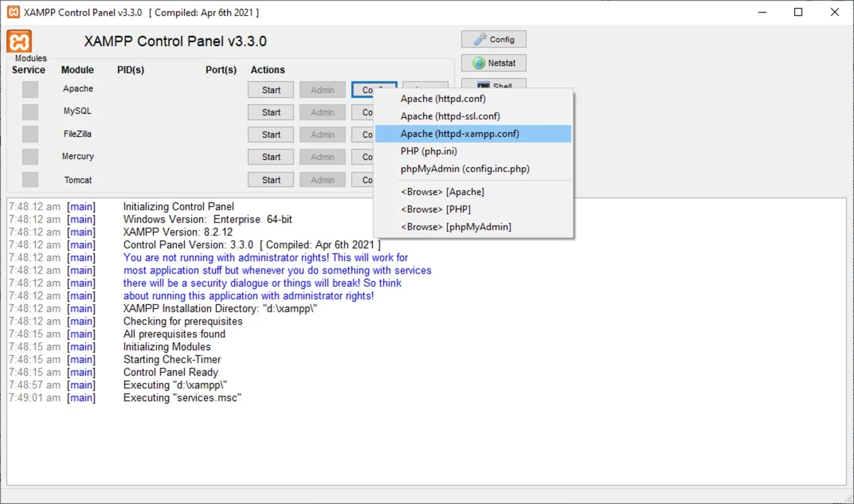The width and height of the screenshot is (854, 504).
Task: Open Netstat with the globe icon
Action: pos(493,63)
